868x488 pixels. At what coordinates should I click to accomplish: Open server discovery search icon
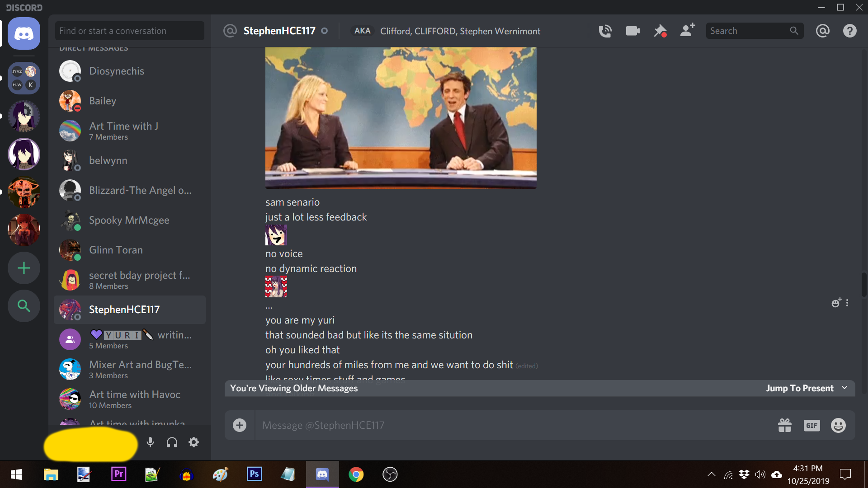[x=24, y=306]
